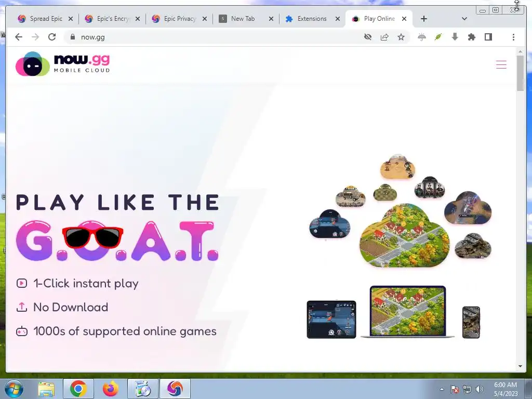Image resolution: width=532 pixels, height=399 pixels.
Task: Open the tab search chevron
Action: tap(464, 19)
